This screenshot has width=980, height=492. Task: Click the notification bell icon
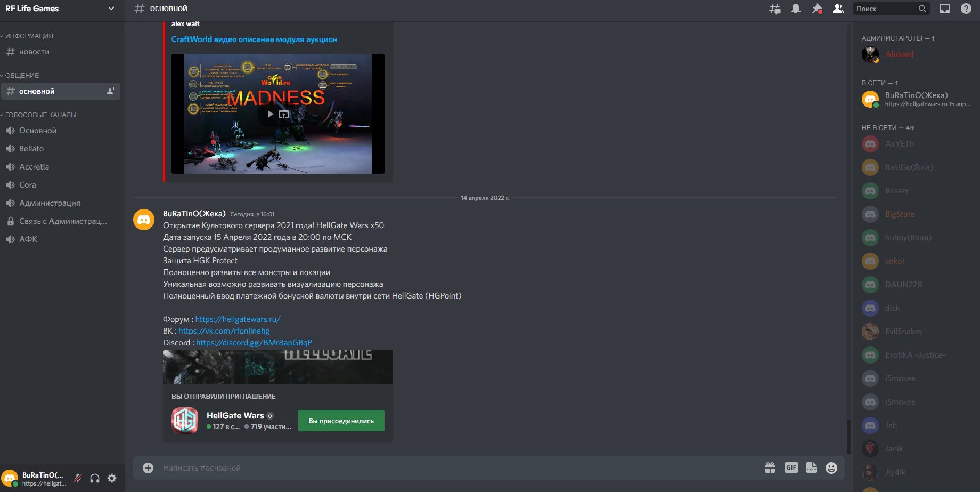(796, 9)
